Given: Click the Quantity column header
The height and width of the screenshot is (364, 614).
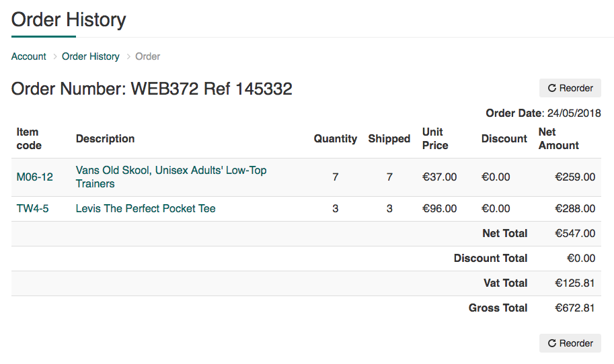Looking at the screenshot, I should pos(336,139).
